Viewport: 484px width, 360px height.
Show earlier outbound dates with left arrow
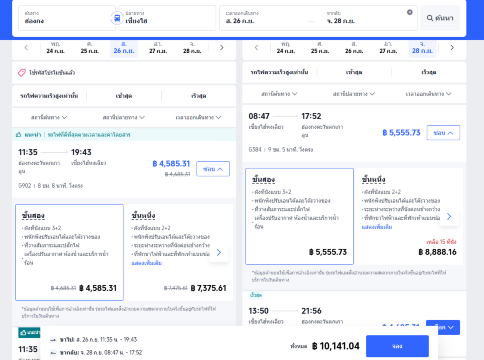26,48
